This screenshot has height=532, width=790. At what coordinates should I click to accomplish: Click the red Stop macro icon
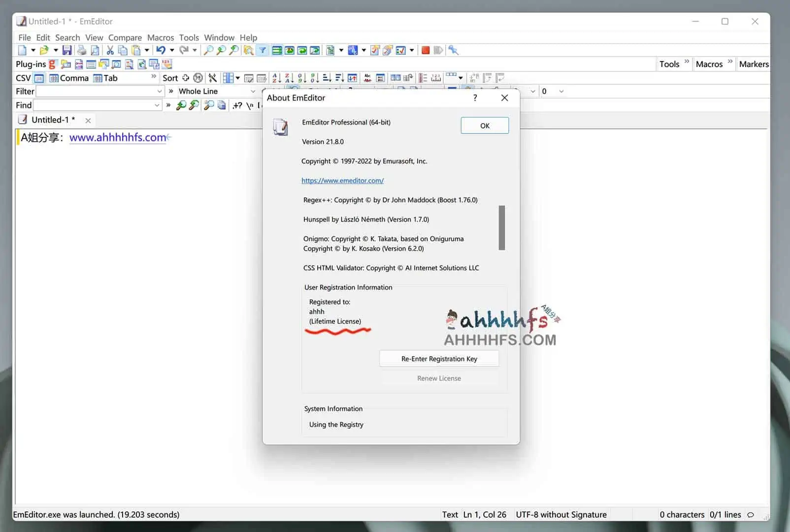426,50
